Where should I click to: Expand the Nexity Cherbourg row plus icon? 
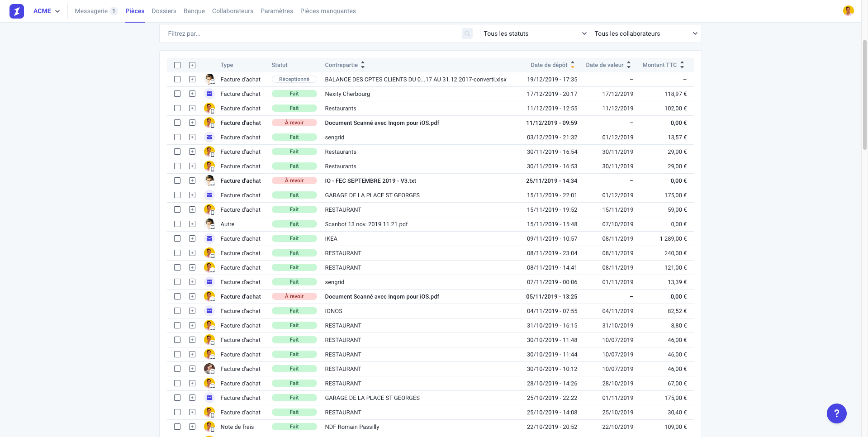click(192, 94)
